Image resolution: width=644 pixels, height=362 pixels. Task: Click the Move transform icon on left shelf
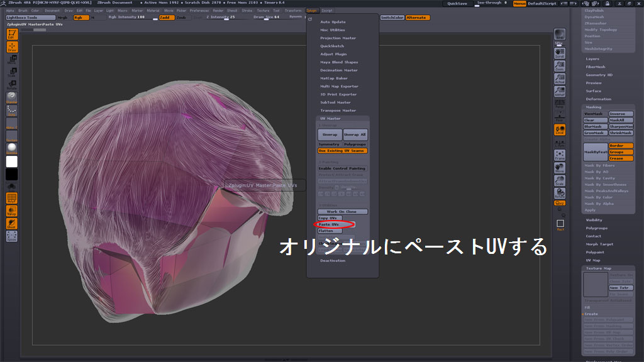click(12, 60)
